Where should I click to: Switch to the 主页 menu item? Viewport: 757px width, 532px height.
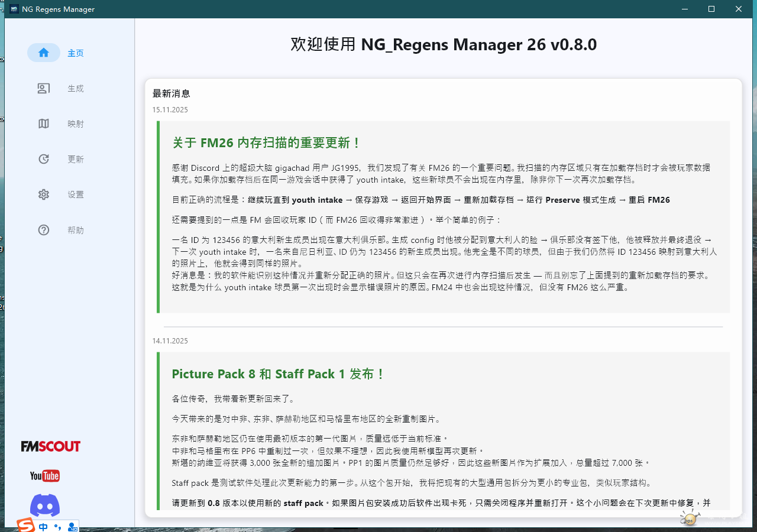(76, 53)
